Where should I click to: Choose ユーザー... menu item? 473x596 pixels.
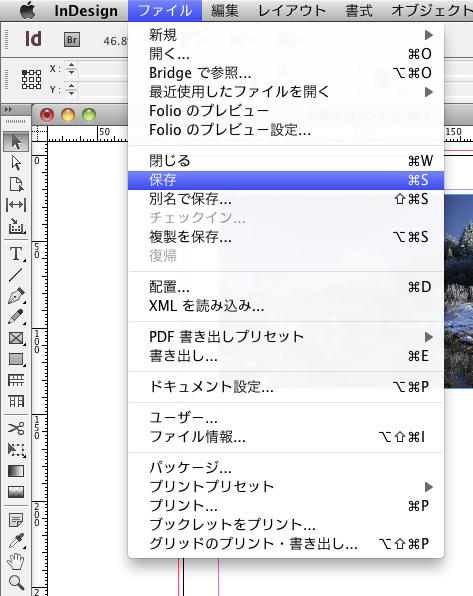pyautogui.click(x=286, y=418)
